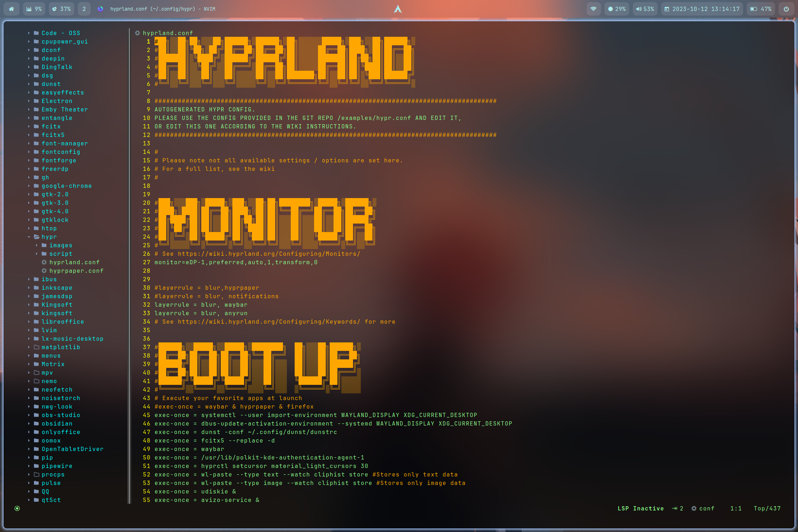Viewport: 798px width, 532px height.
Task: Expand the script subfolder arrow
Action: click(36, 254)
